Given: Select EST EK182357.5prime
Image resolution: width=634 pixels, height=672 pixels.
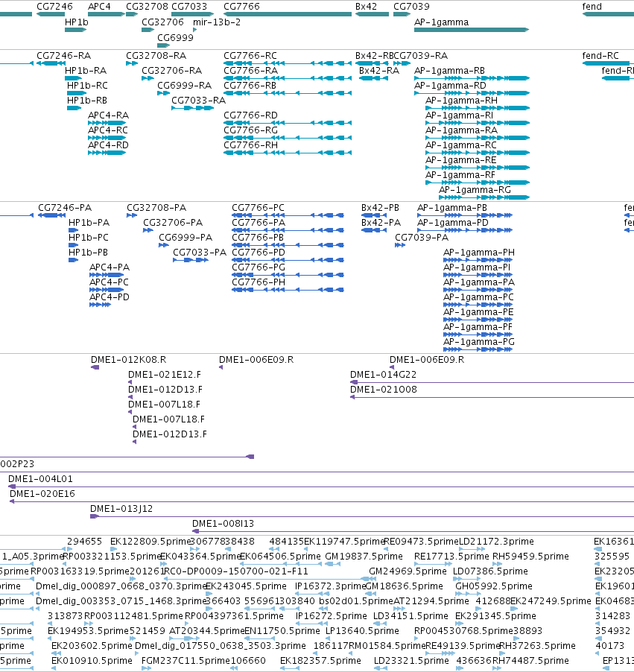Looking at the screenshot, I should (320, 660).
